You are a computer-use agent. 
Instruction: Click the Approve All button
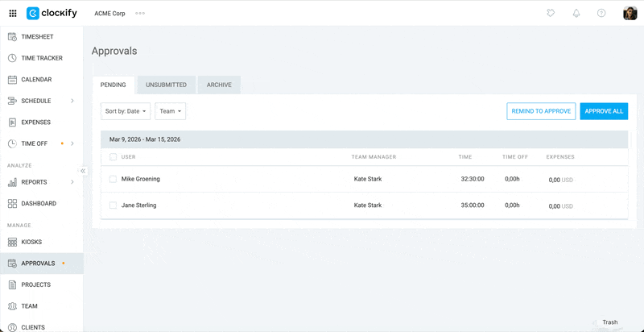click(x=605, y=111)
